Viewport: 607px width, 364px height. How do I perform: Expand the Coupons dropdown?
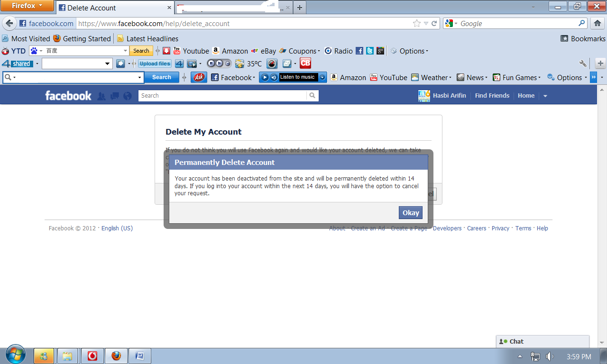tap(319, 51)
